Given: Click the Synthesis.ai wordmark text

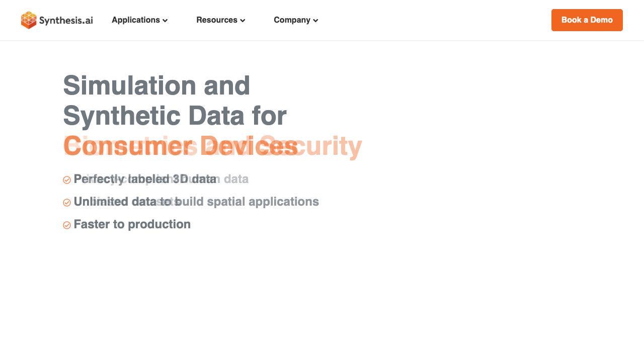Looking at the screenshot, I should (x=66, y=21).
